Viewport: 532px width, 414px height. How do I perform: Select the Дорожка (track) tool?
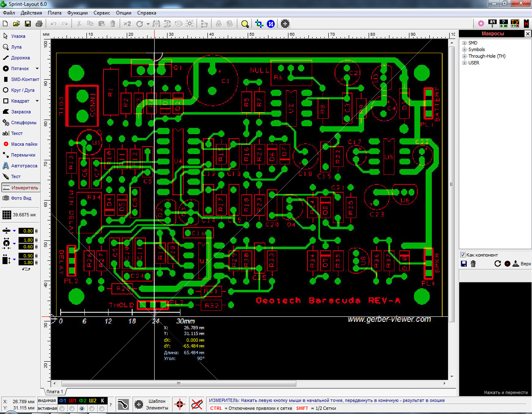pos(20,58)
